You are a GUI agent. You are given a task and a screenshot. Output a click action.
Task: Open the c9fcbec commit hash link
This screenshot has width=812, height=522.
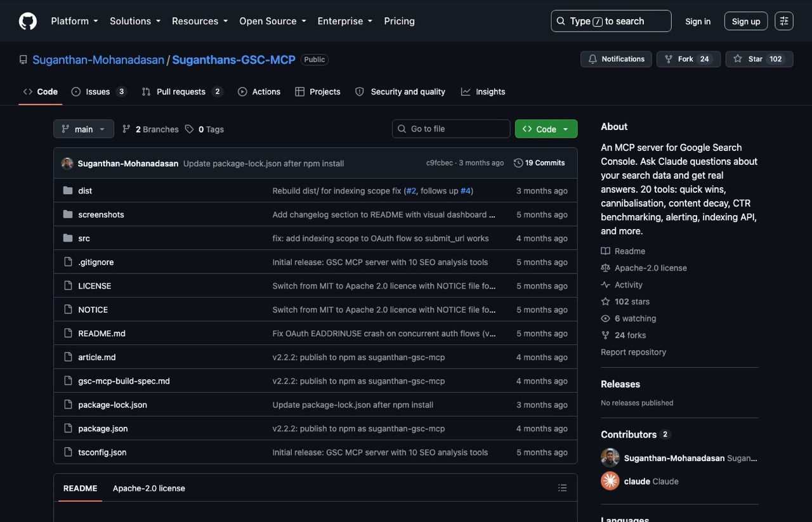click(x=440, y=163)
